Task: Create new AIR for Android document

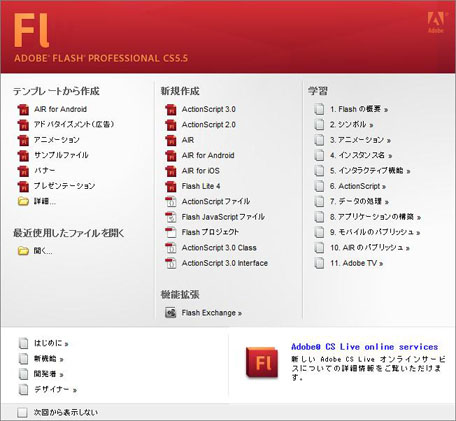Action: [x=208, y=155]
